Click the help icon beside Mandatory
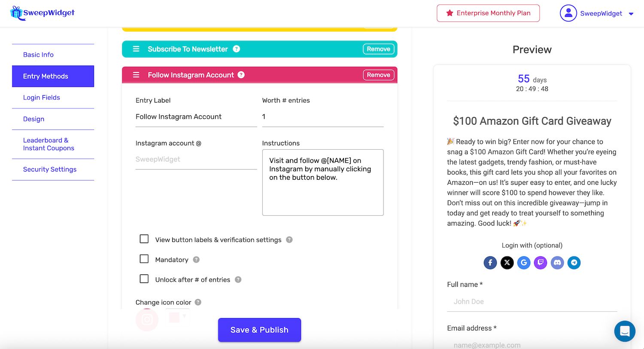 (196, 259)
